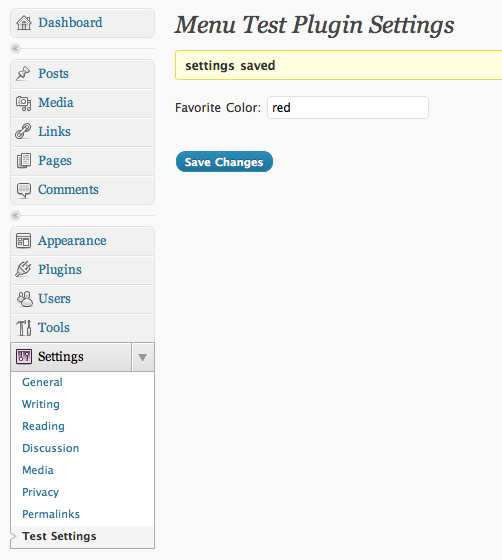502x560 pixels.
Task: Click the Posts pushpin icon
Action: pos(23,74)
